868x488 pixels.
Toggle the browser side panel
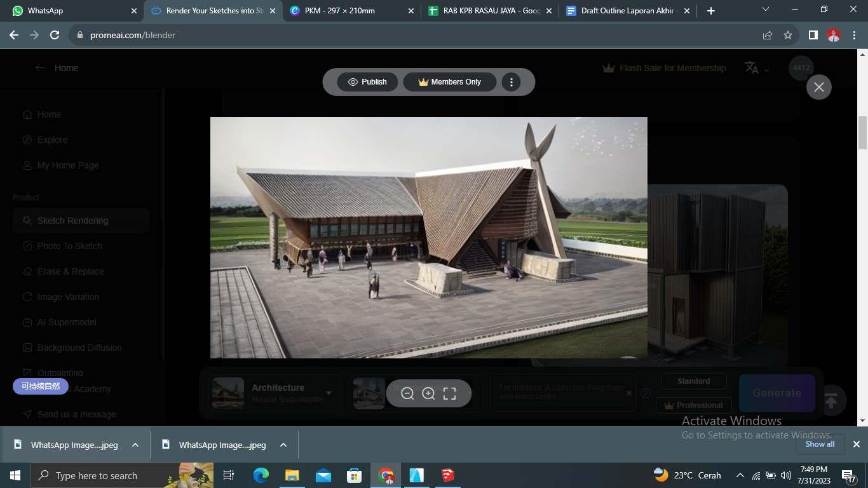(813, 36)
